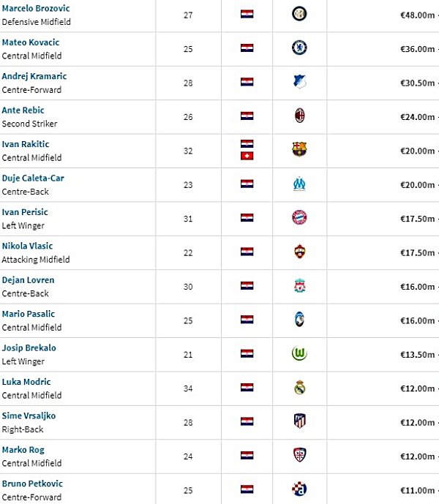
Task: Click Bruno Petkovic name link
Action: pyautogui.click(x=32, y=484)
